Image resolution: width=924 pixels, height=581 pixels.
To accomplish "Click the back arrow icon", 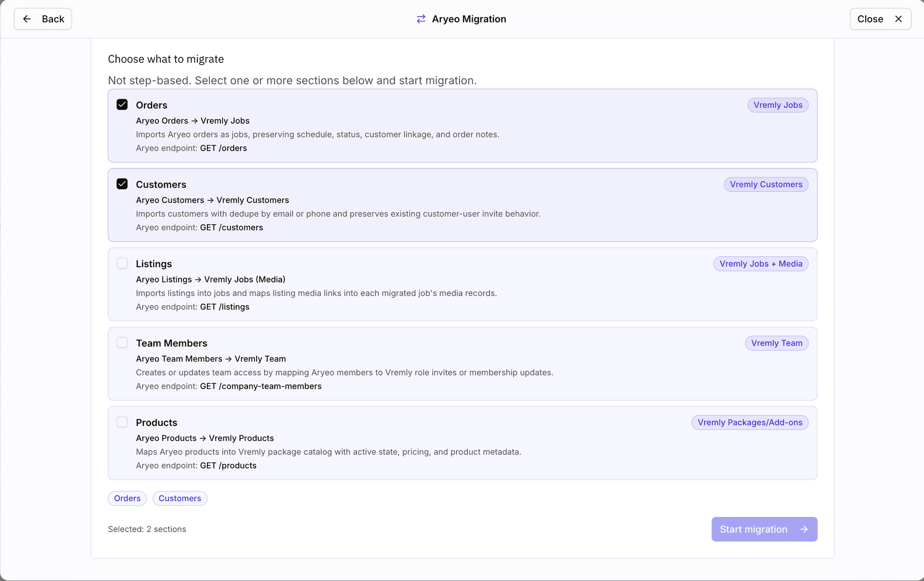I will (27, 19).
